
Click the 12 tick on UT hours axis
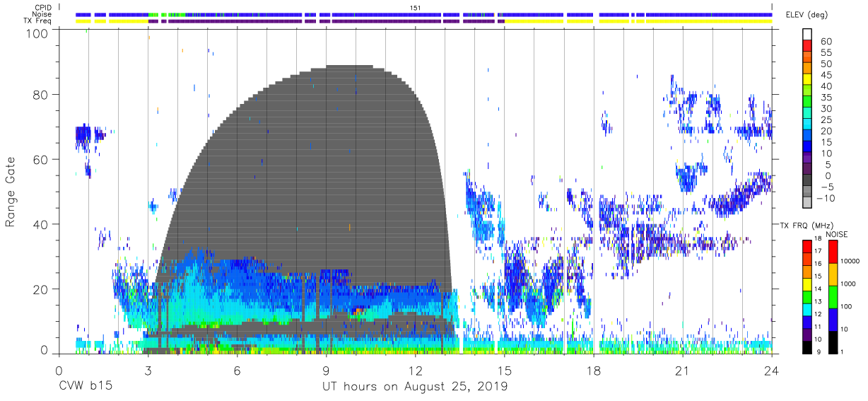click(416, 371)
